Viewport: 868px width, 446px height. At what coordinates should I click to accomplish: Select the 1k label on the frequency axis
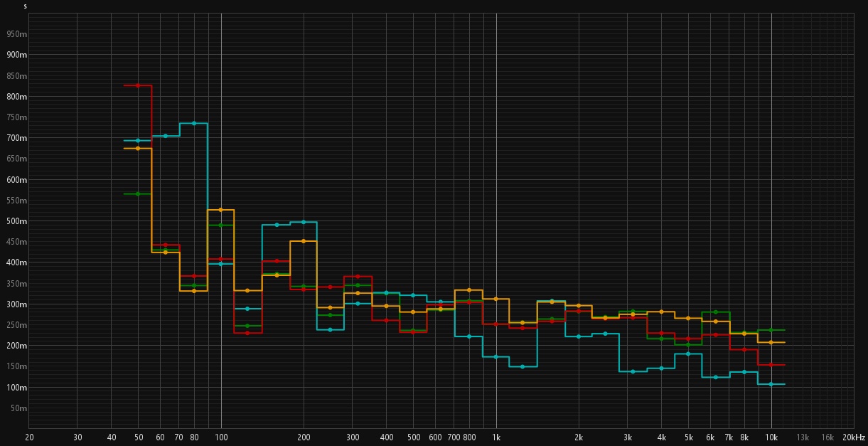(x=496, y=437)
